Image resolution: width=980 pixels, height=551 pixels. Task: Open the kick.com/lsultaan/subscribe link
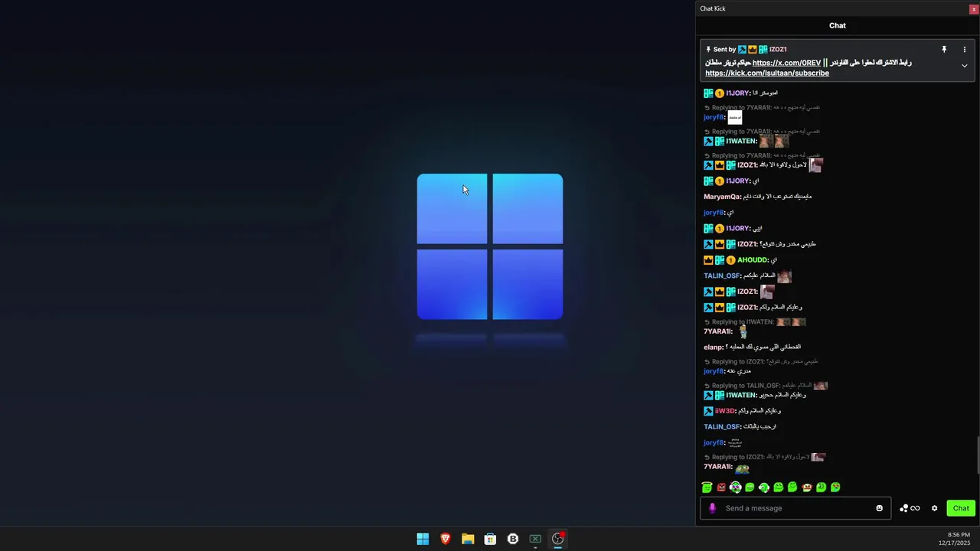pyautogui.click(x=767, y=73)
